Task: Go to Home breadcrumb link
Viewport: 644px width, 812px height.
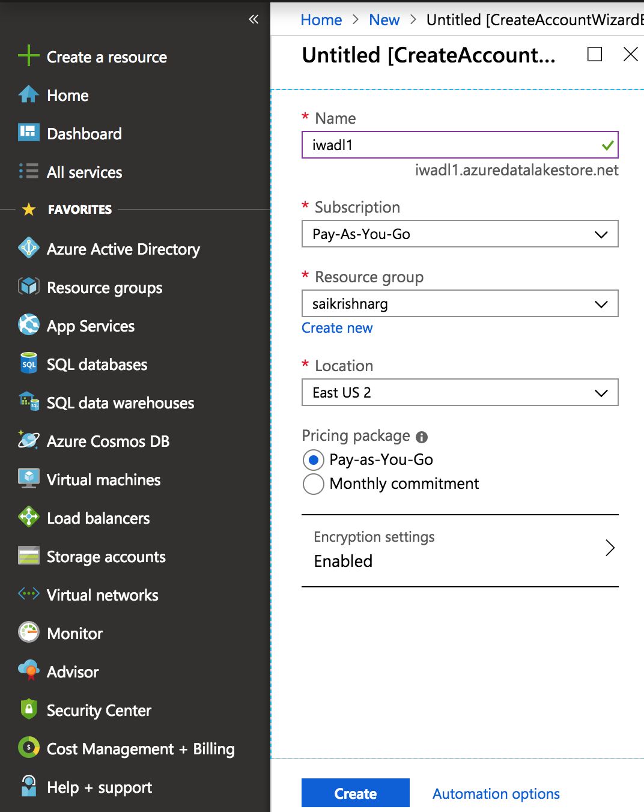Action: [321, 20]
